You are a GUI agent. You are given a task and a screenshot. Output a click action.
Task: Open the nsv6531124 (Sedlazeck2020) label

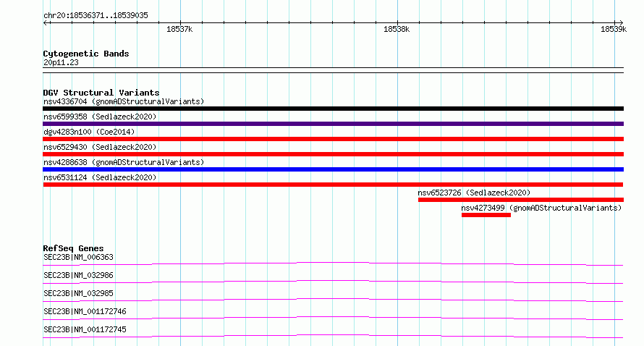coord(100,177)
